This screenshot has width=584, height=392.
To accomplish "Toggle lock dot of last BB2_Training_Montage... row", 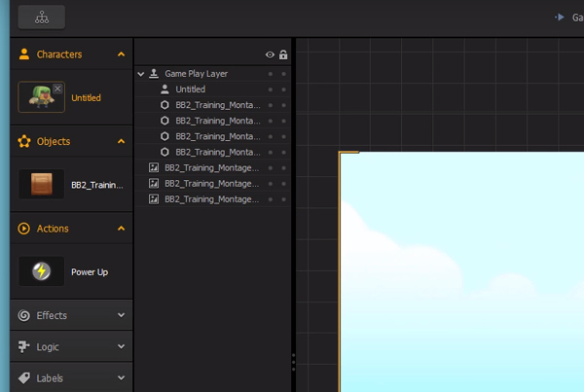I will pyautogui.click(x=284, y=199).
